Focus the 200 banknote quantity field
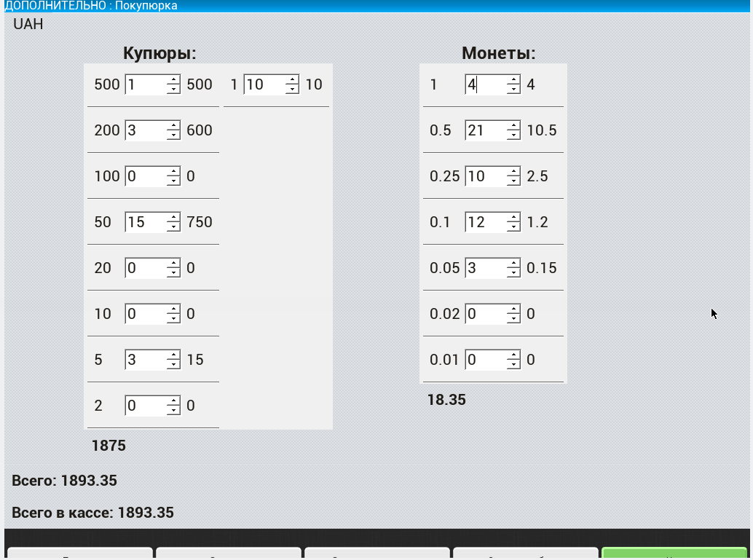Image resolution: width=753 pixels, height=560 pixels. click(x=146, y=130)
